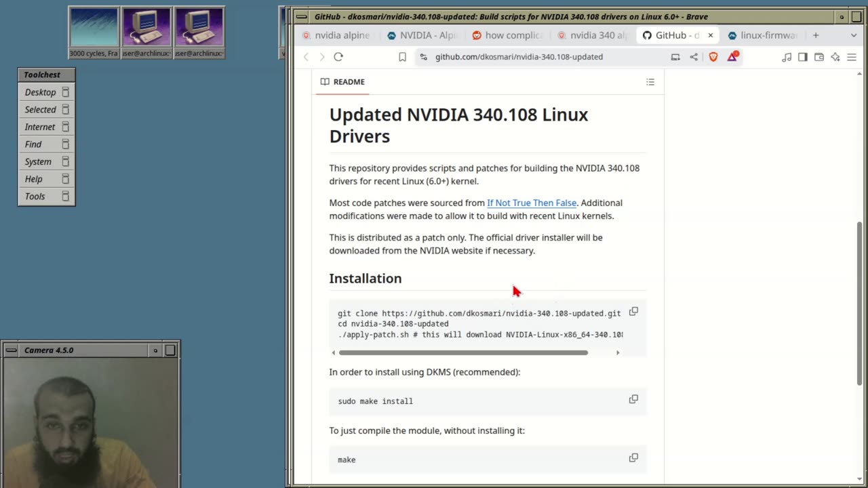Image resolution: width=868 pixels, height=488 pixels.
Task: Click './apply-patch.sh' code line
Action: 480,335
